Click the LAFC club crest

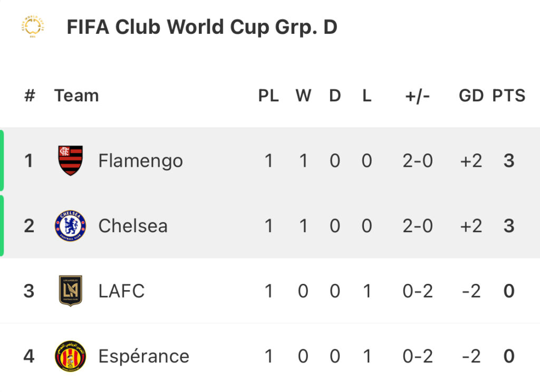(x=70, y=291)
